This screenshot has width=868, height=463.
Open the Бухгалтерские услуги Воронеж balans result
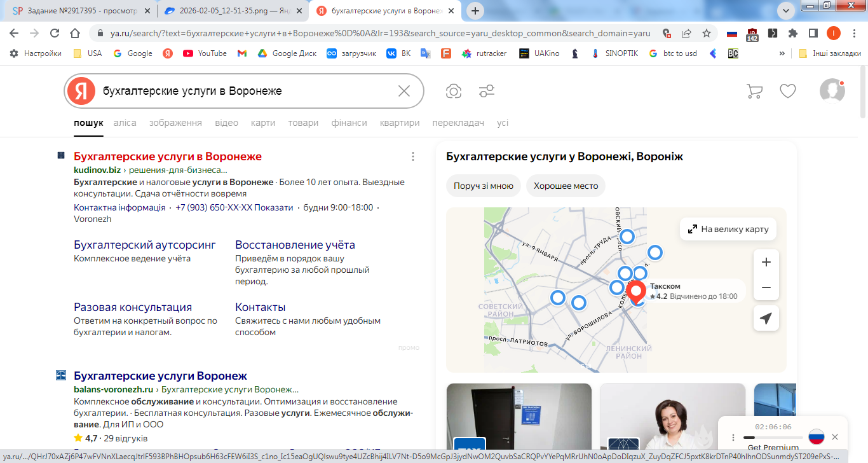click(160, 376)
